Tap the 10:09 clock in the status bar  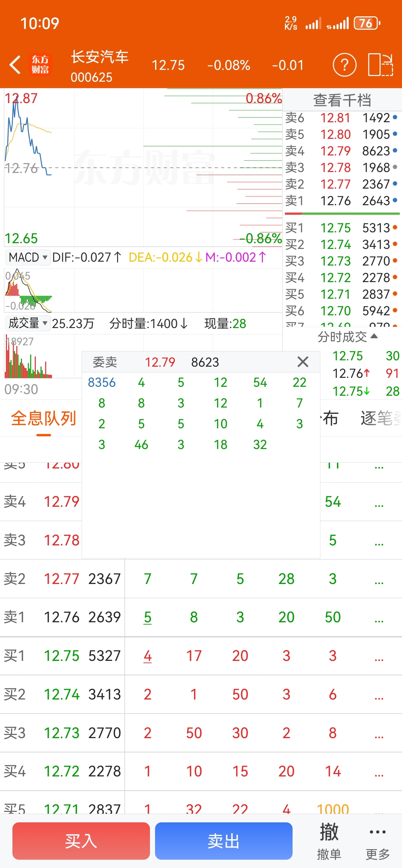pyautogui.click(x=40, y=23)
